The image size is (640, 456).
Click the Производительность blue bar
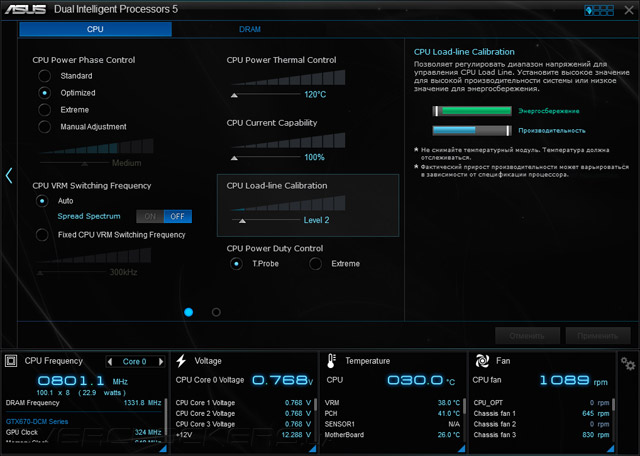click(472, 130)
